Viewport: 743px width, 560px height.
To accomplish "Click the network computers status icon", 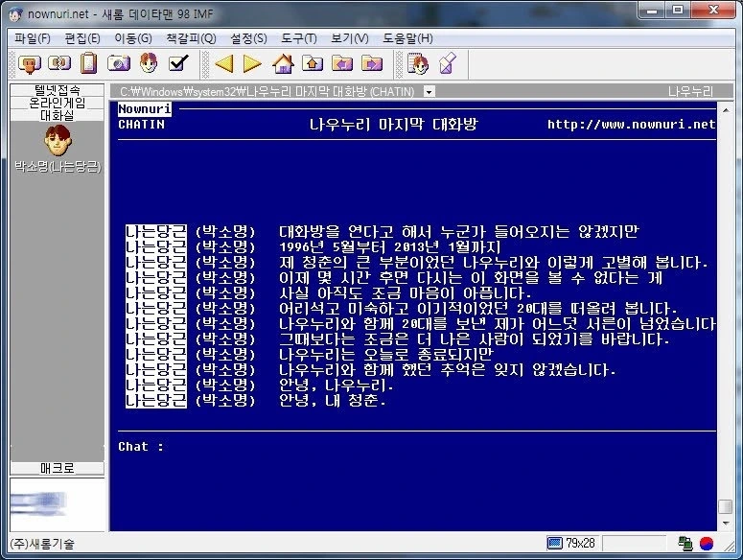I will pyautogui.click(x=685, y=544).
